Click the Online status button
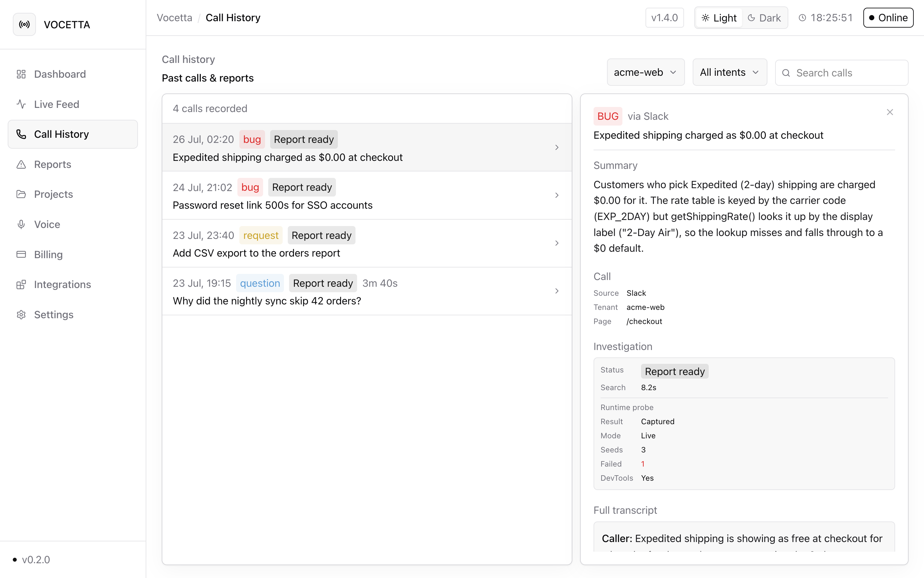Viewport: 924px width, 578px height. point(888,18)
